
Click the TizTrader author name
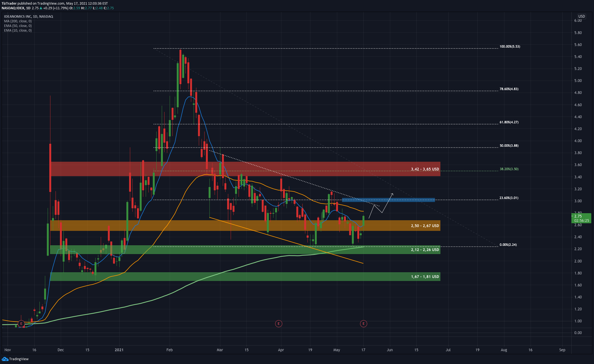tap(9, 4)
